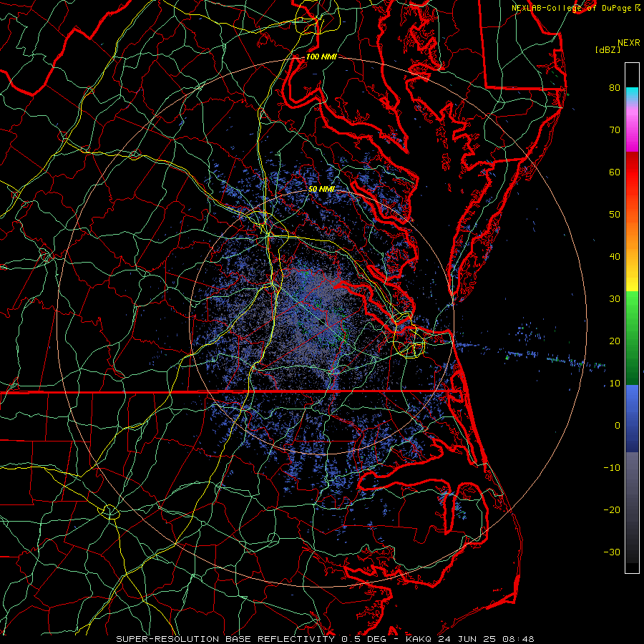Click SUPER-RESOLUTION BASE REFLECTIVITY caption text
The width and height of the screenshot is (644, 644).
click(x=225, y=639)
